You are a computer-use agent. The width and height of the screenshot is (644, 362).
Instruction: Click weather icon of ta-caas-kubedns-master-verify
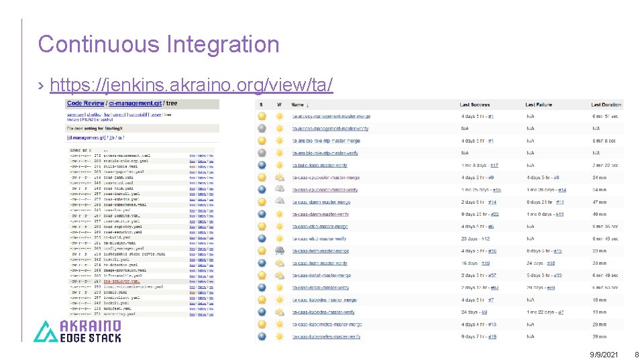pyautogui.click(x=279, y=312)
